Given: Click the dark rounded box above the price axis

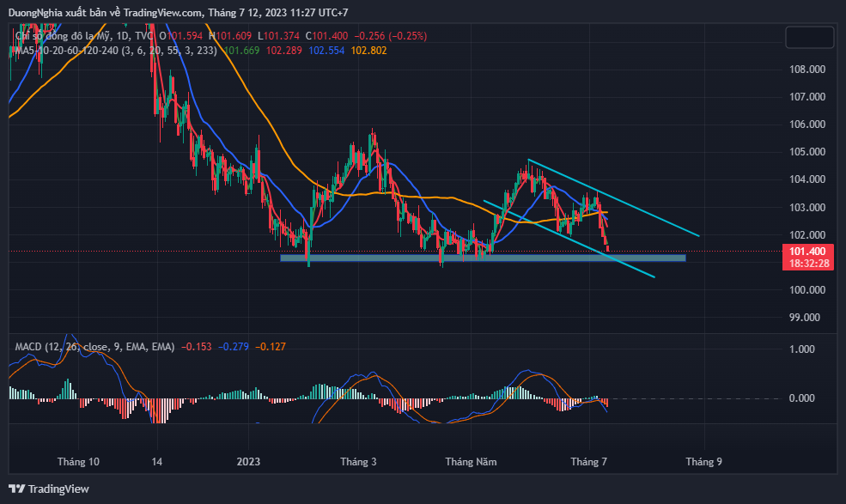Looking at the screenshot, I should [810, 37].
